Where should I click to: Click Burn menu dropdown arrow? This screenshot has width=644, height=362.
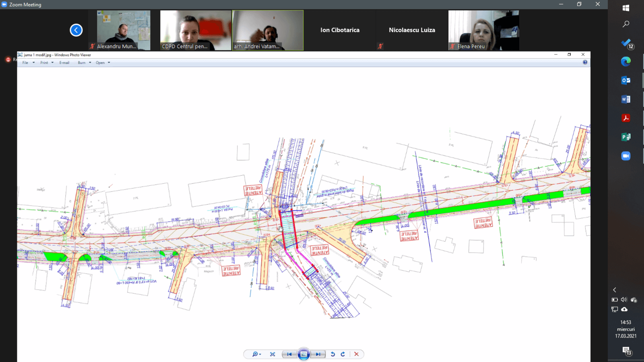click(x=90, y=63)
